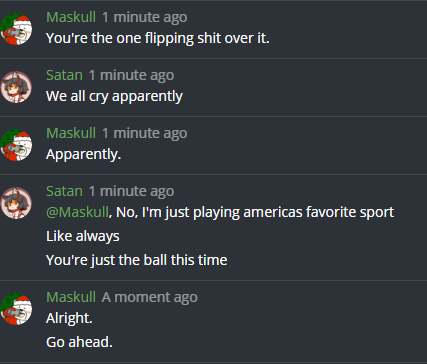Image resolution: width=427 pixels, height=364 pixels.
Task: Select the message "Alright."
Action: click(x=69, y=318)
